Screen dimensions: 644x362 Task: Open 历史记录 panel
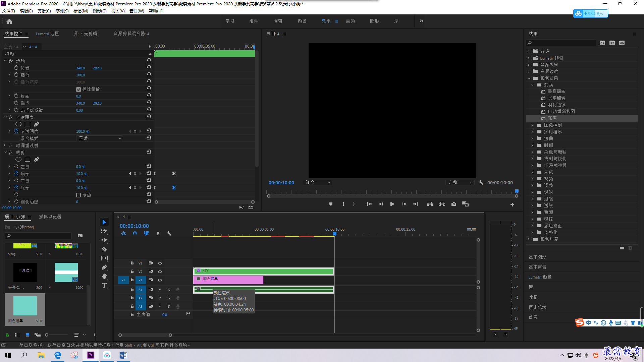(x=537, y=307)
